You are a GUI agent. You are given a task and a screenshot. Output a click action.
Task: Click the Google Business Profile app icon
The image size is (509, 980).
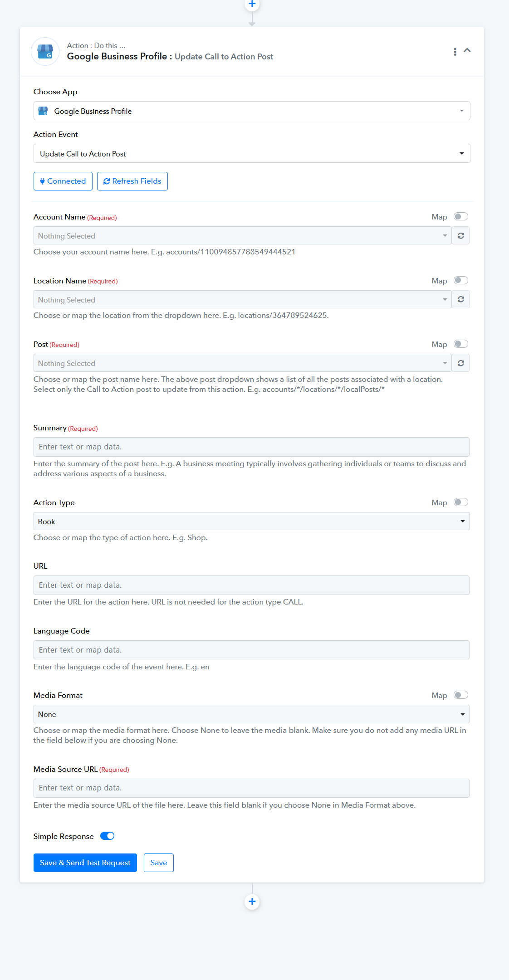click(x=45, y=51)
